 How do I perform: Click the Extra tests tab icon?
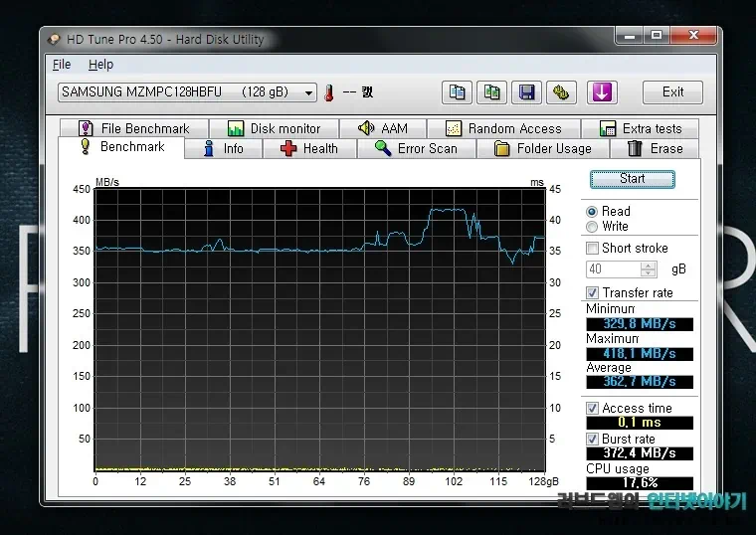point(608,128)
